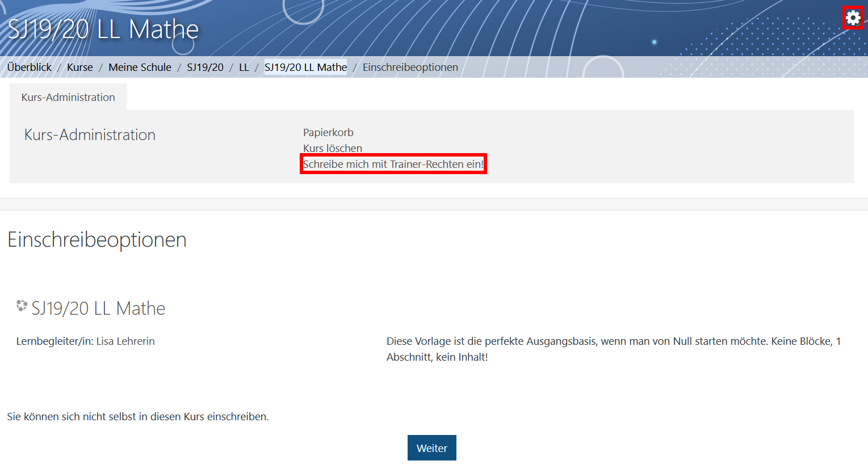868x469 pixels.
Task: Open the gear settings menu
Action: pos(852,18)
